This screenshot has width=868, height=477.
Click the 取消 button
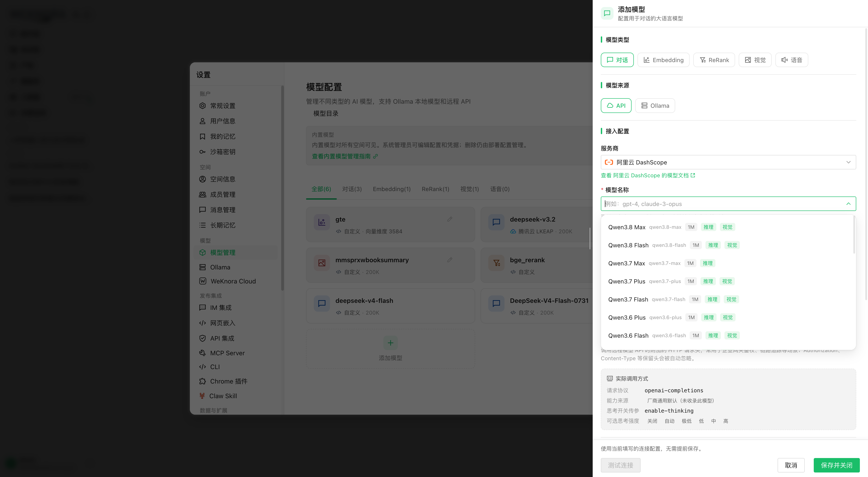791,465
